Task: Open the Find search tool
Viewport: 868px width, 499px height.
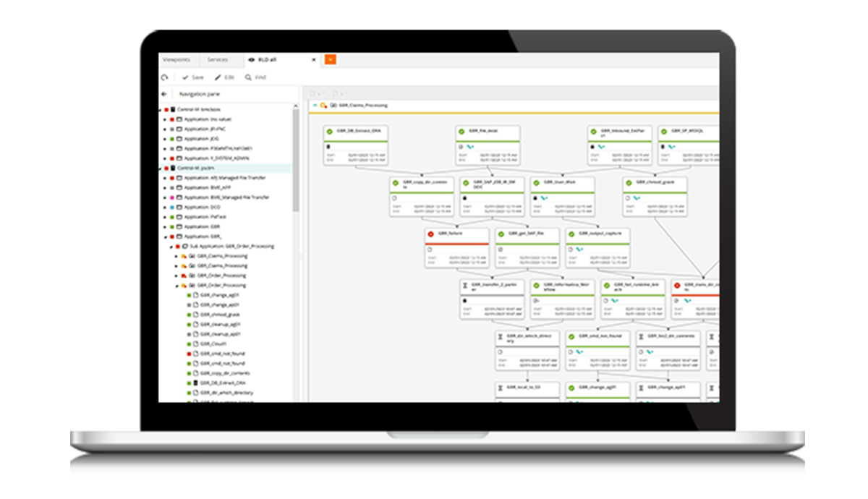Action: pos(255,77)
